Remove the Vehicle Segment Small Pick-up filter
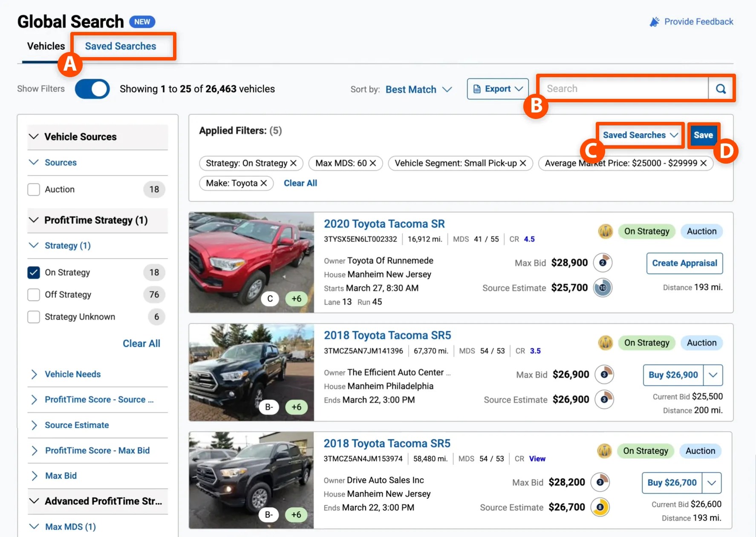 click(x=523, y=163)
